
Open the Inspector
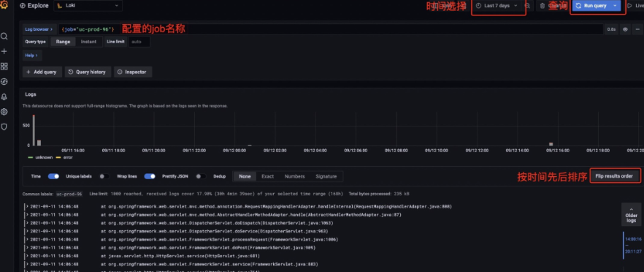pyautogui.click(x=133, y=72)
